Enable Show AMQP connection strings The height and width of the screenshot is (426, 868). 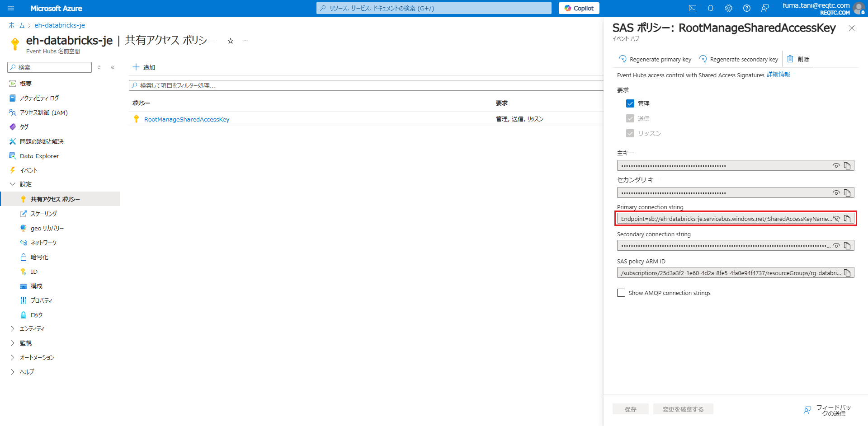pos(621,293)
